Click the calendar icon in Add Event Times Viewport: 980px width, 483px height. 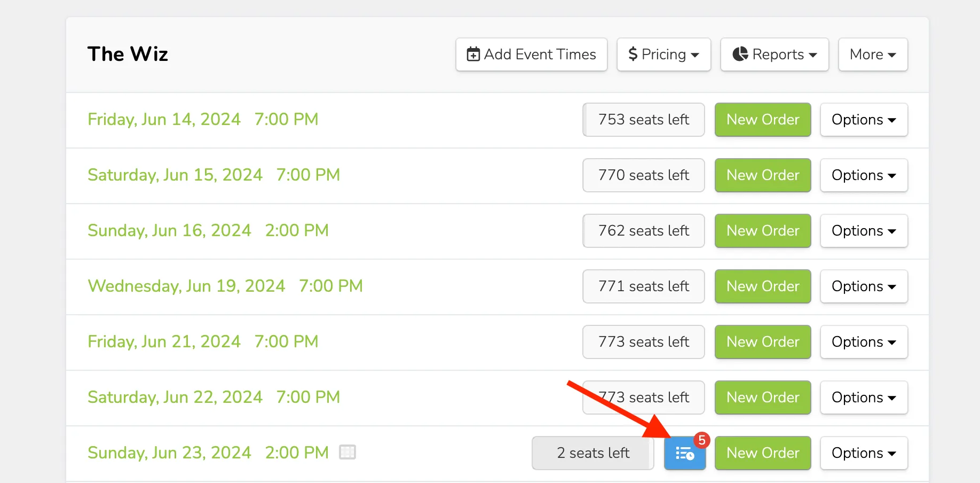tap(473, 54)
